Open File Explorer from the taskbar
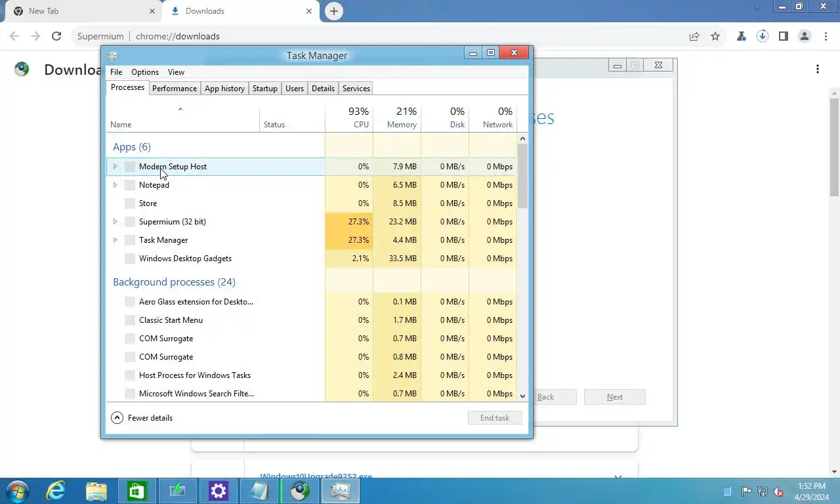Viewport: 840px width, 504px height. click(96, 491)
